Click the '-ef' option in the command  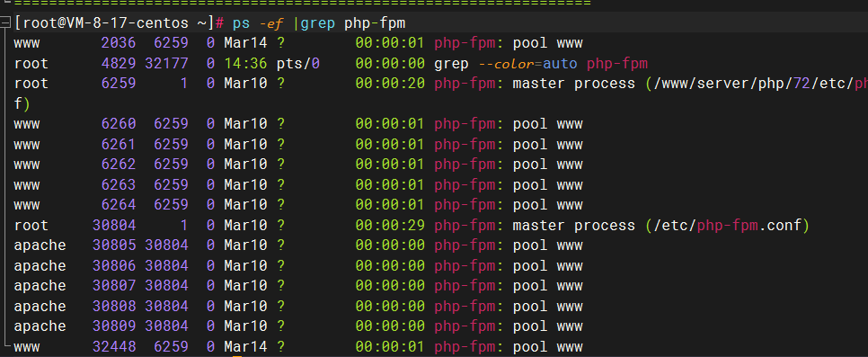(x=272, y=24)
